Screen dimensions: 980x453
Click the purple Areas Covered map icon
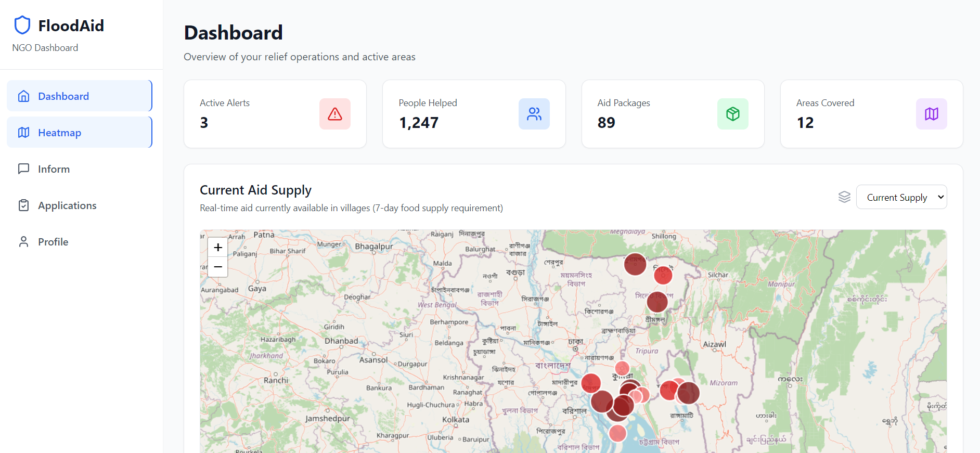click(932, 114)
